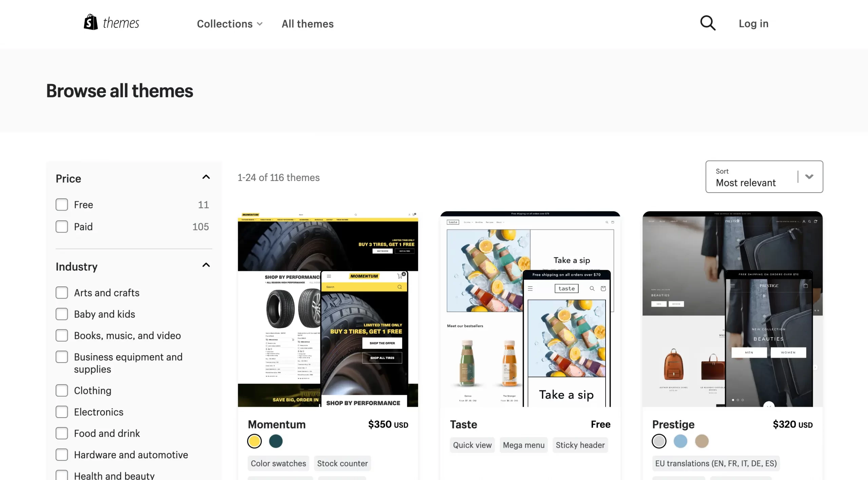Toggle the Free price filter checkbox
The height and width of the screenshot is (480, 868).
pos(62,204)
